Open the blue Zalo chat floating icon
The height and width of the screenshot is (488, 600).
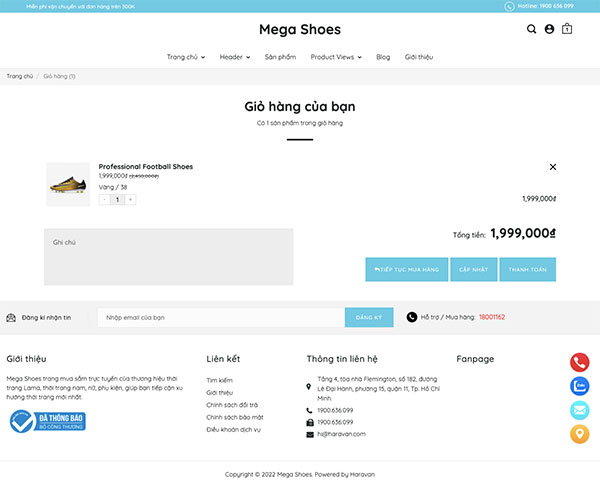579,386
